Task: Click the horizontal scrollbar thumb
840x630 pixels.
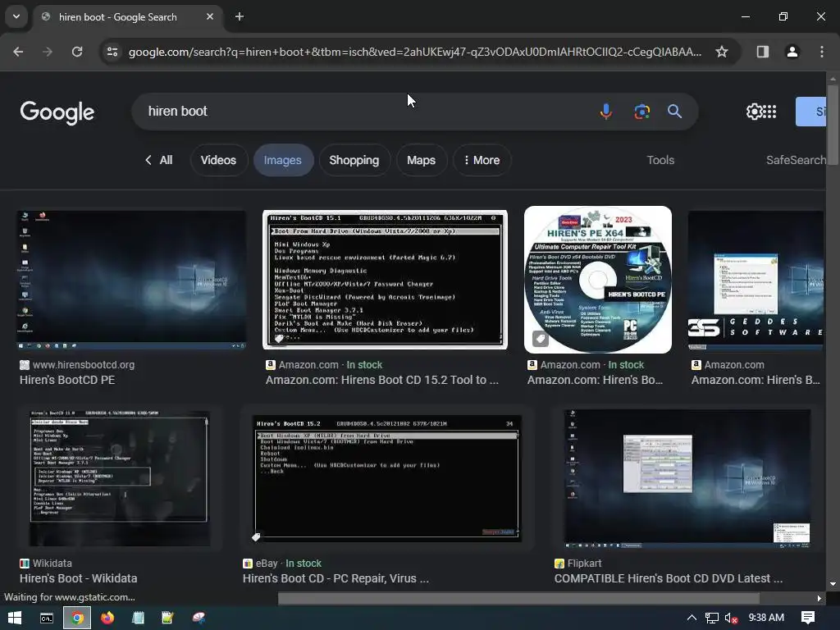Action: click(518, 598)
